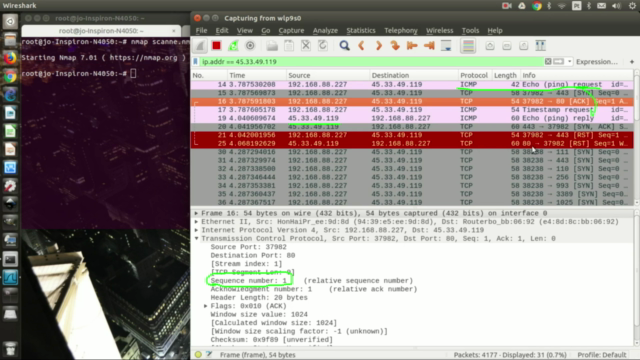Image resolution: width=640 pixels, height=360 pixels.
Task: Select packet 33 to port 256
Action: [x=412, y=177]
